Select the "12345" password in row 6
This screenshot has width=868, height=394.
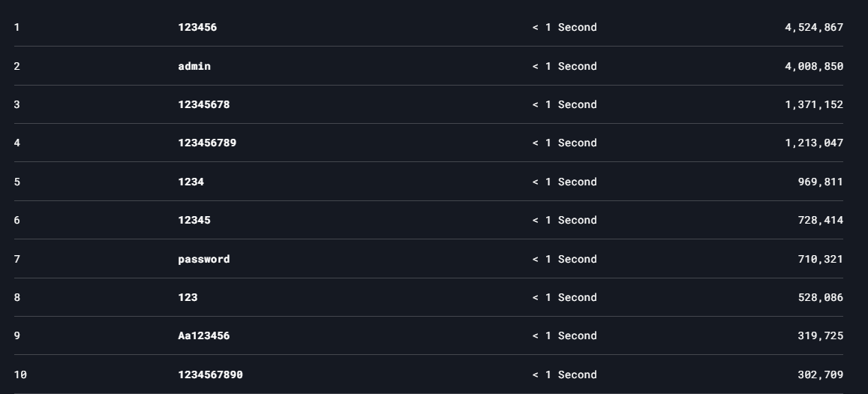[x=194, y=221]
